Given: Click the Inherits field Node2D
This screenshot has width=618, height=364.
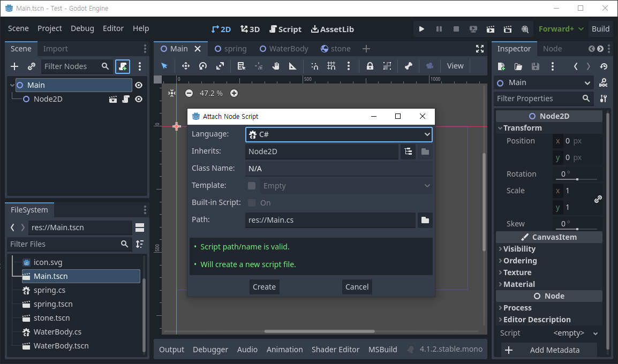Looking at the screenshot, I should click(x=322, y=151).
